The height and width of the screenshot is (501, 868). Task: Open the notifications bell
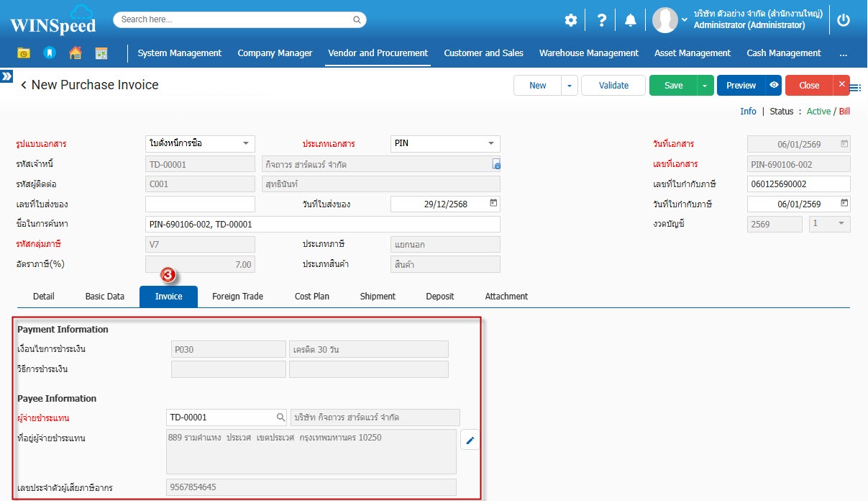(631, 20)
